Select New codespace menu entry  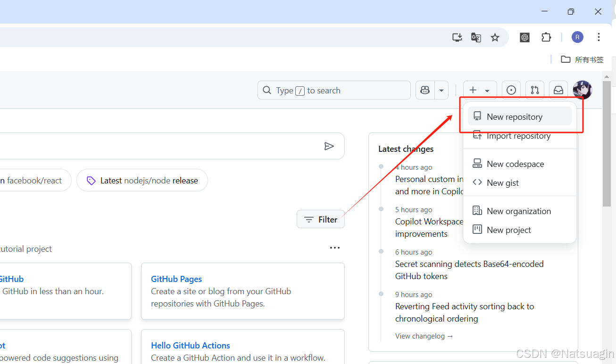tap(515, 164)
